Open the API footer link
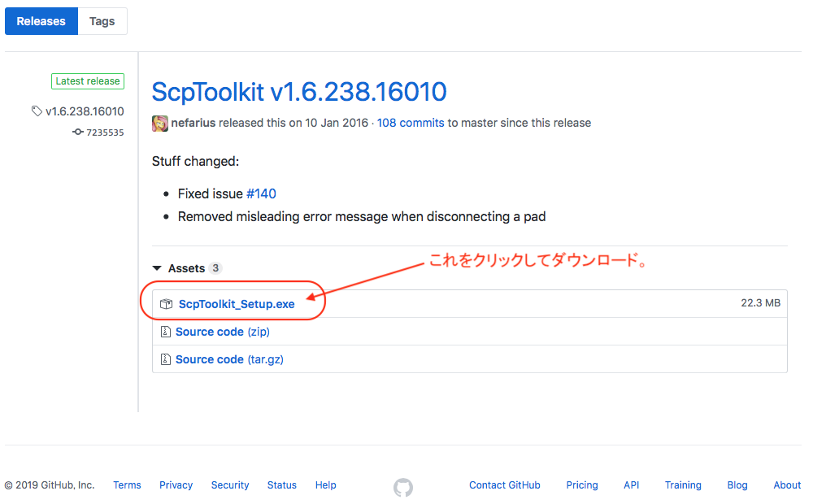 pos(631,485)
